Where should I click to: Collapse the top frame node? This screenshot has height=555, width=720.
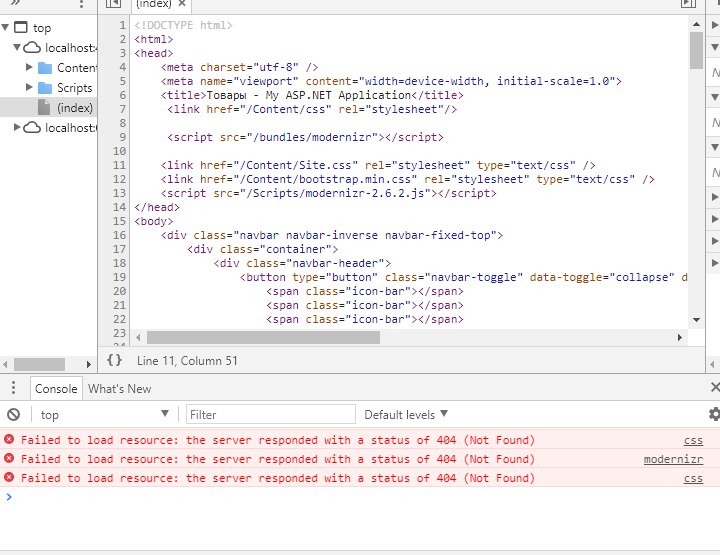[x=5, y=27]
